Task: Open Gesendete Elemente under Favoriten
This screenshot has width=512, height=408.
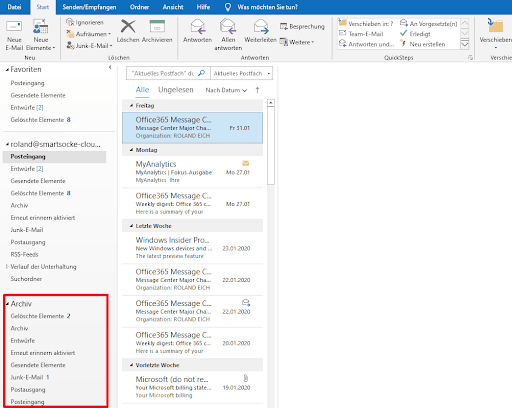Action: (x=38, y=95)
